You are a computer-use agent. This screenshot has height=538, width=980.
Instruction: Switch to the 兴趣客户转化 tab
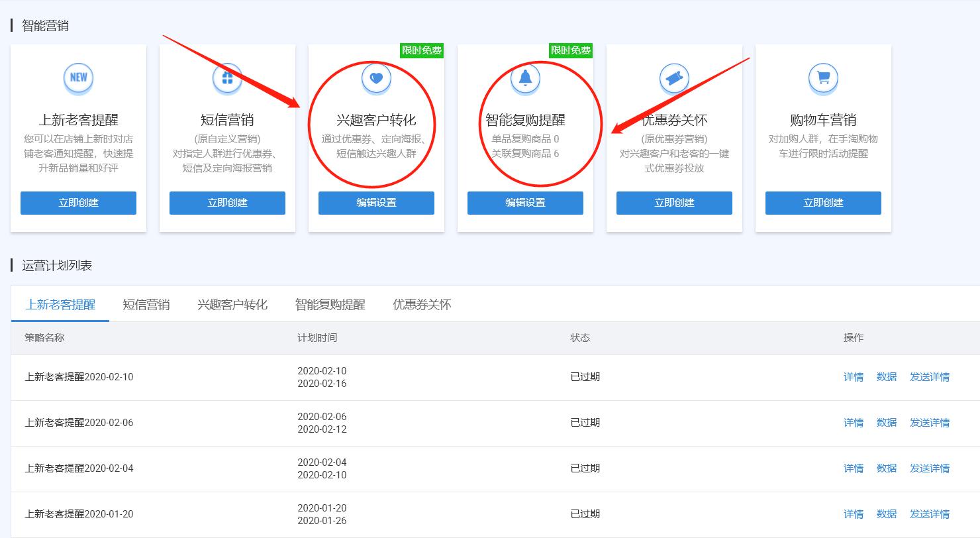click(232, 305)
